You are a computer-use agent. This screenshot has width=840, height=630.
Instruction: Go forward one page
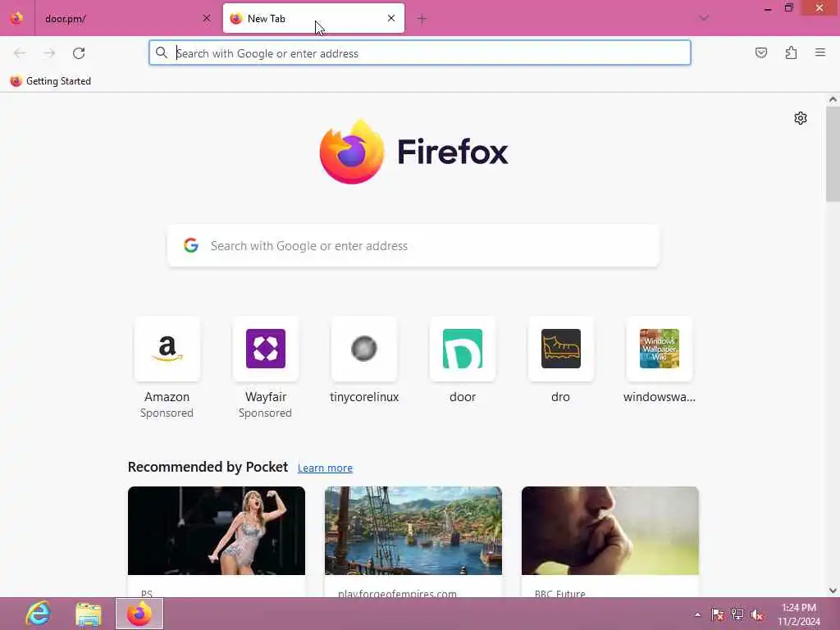click(x=49, y=53)
